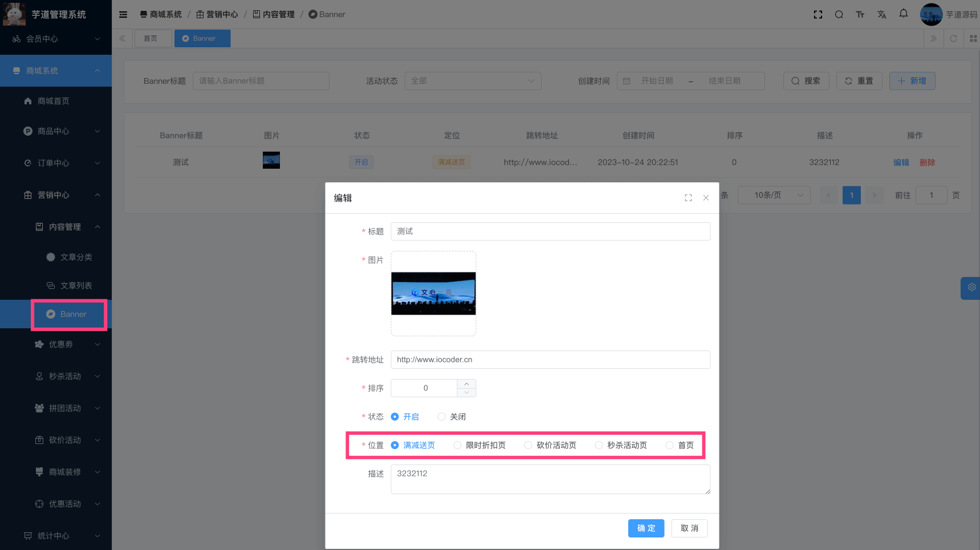Toggle fullscreen mode in top bar
The height and width of the screenshot is (550, 980).
click(x=818, y=14)
